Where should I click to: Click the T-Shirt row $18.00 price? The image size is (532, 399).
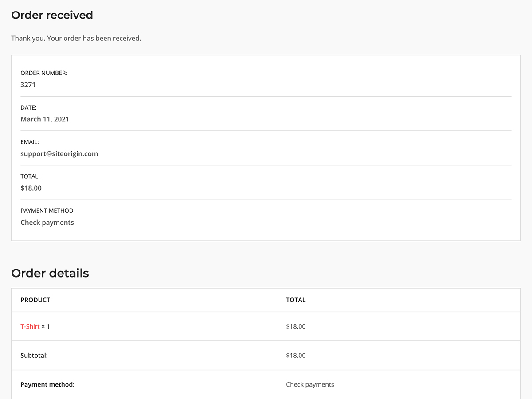pyautogui.click(x=296, y=326)
